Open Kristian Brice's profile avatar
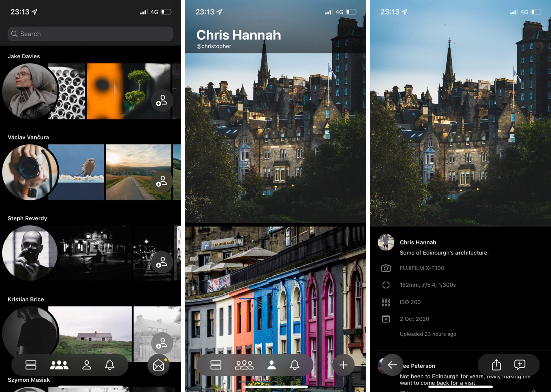The height and width of the screenshot is (392, 551). click(x=30, y=332)
